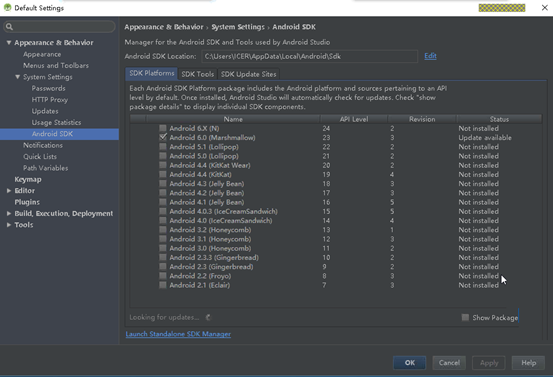Screen dimensions: 553x377
Task: Check the Android 2.3.3 (Gingerbread) checkbox
Action: 163,257
